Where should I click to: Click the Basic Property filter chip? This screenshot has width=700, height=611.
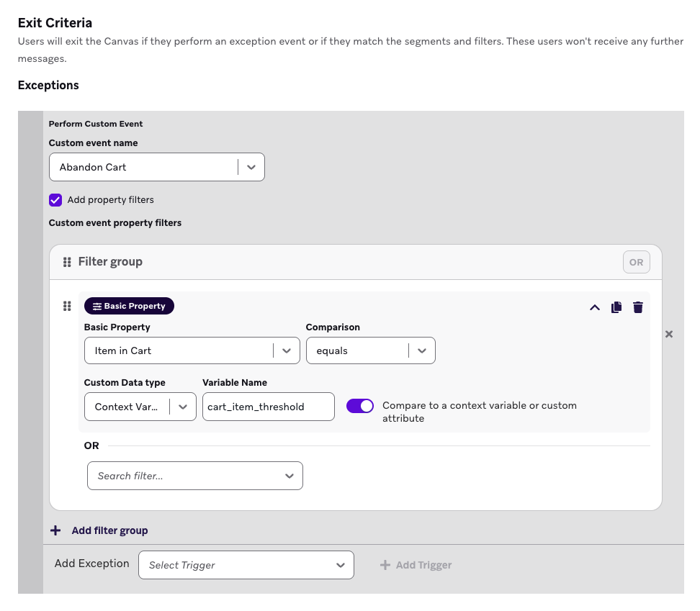(129, 306)
